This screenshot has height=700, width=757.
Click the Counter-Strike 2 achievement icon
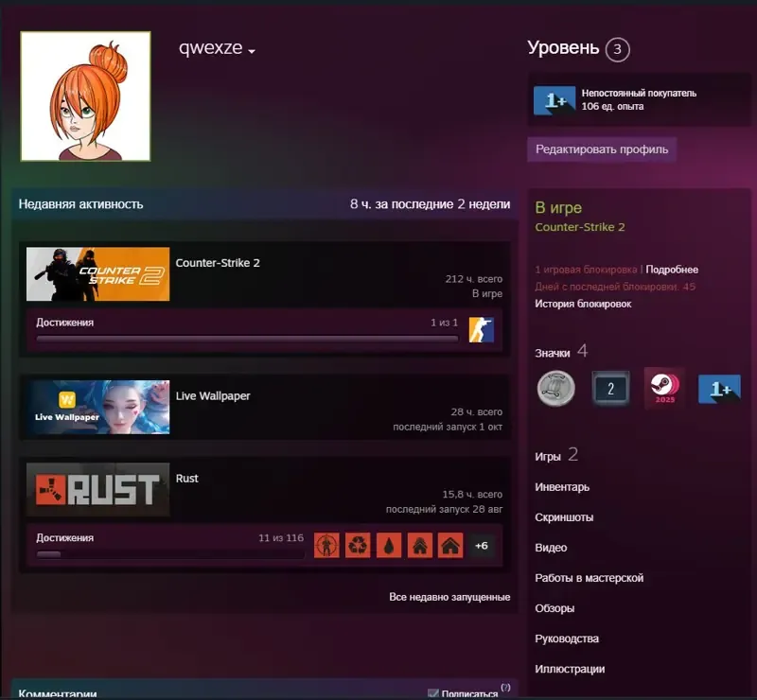482,330
